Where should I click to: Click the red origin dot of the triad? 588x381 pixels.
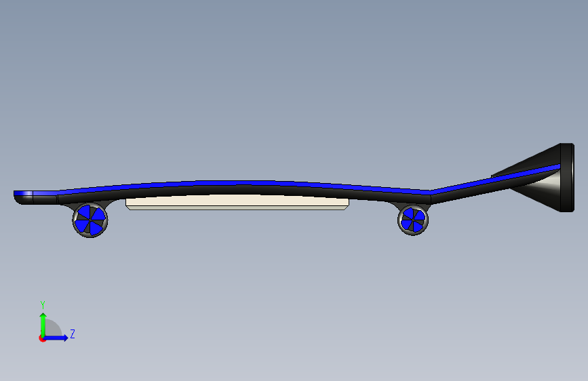pos(42,338)
